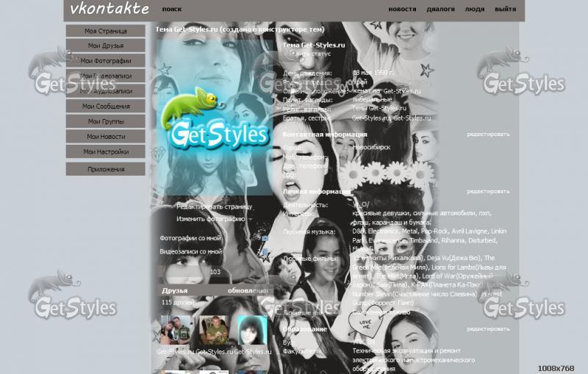
Task: Open Мои Аудиозаписи in the sidebar
Action: pos(105,91)
